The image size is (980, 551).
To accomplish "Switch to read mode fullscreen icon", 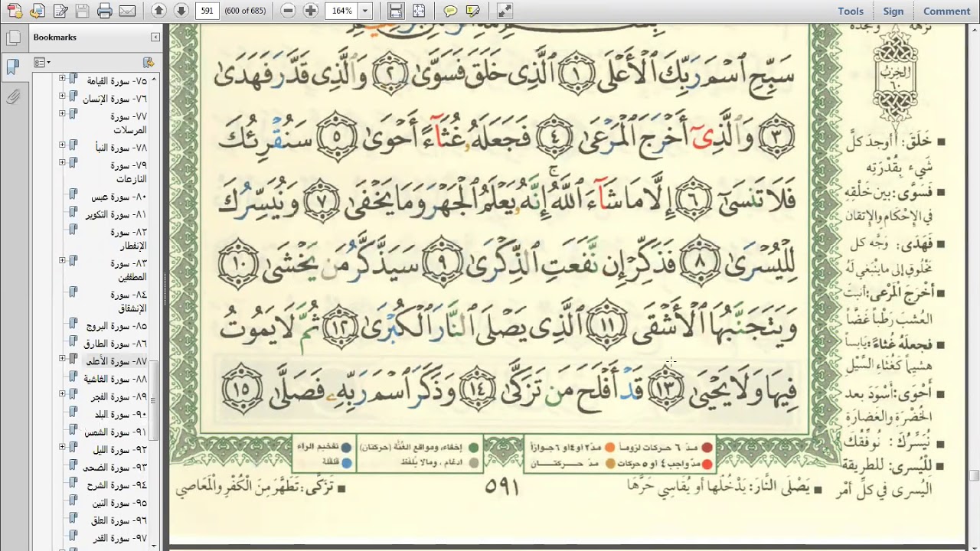I will click(x=505, y=11).
